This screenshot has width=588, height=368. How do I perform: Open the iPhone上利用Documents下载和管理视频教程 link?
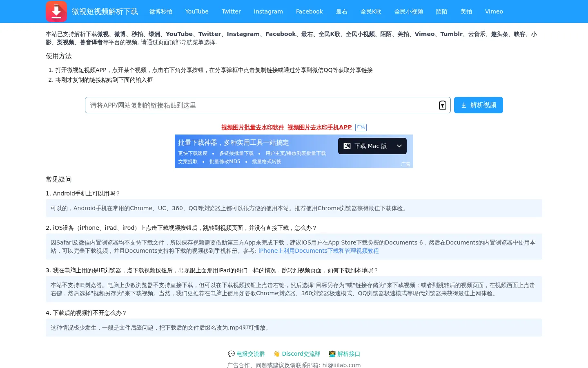pyautogui.click(x=318, y=251)
